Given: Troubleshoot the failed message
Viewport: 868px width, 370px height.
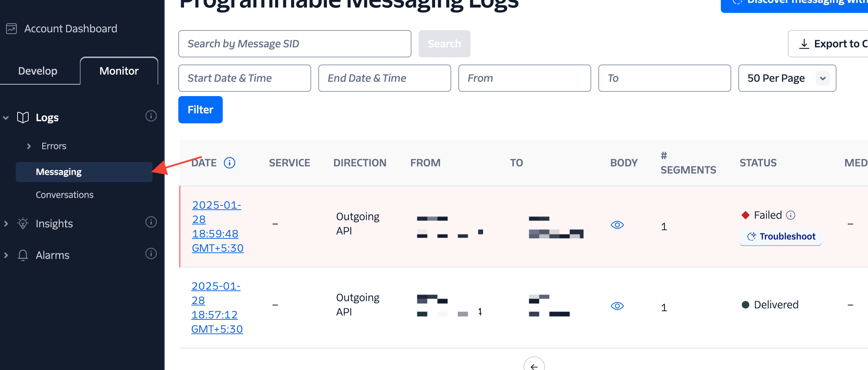Looking at the screenshot, I should click(x=781, y=237).
